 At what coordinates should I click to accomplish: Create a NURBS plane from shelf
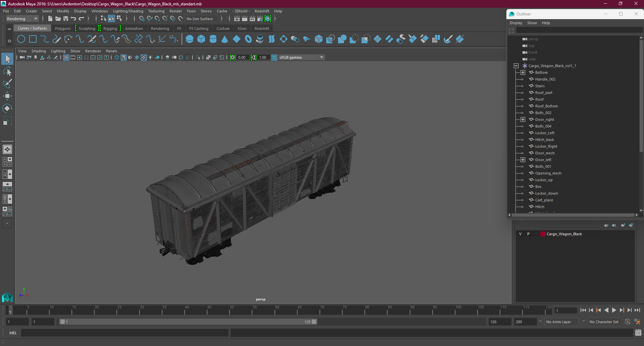click(237, 39)
